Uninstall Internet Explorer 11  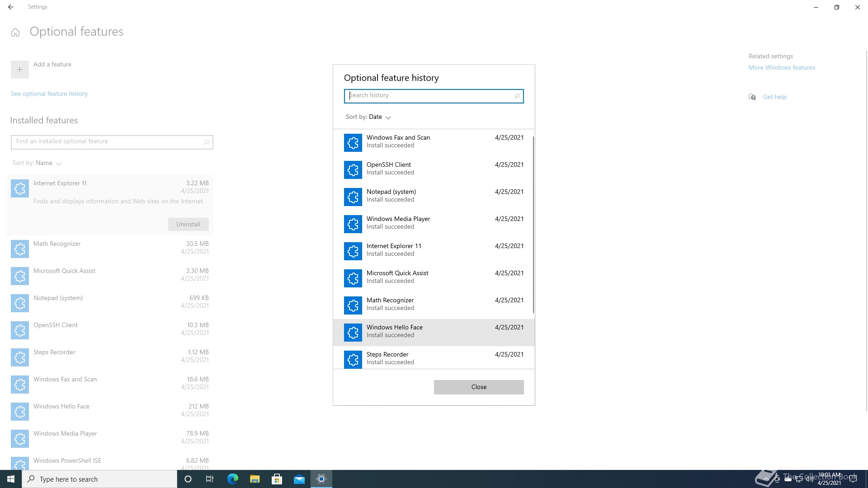(188, 225)
